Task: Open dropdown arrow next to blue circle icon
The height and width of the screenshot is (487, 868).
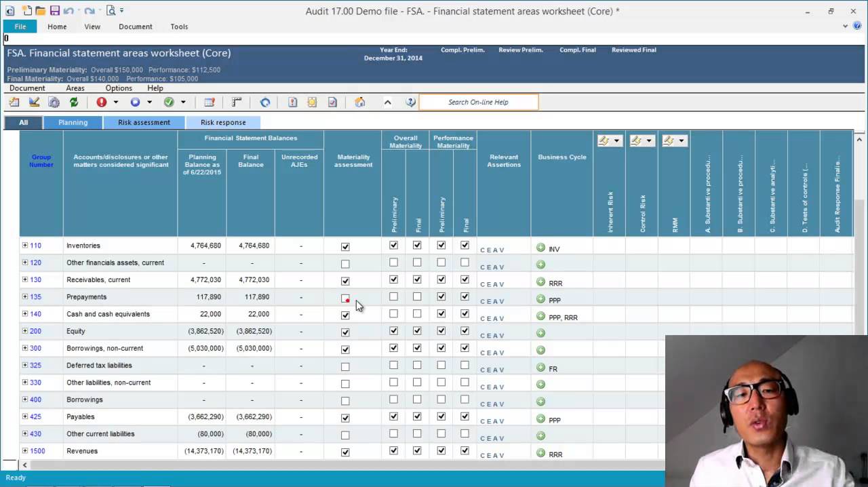Action: point(149,102)
